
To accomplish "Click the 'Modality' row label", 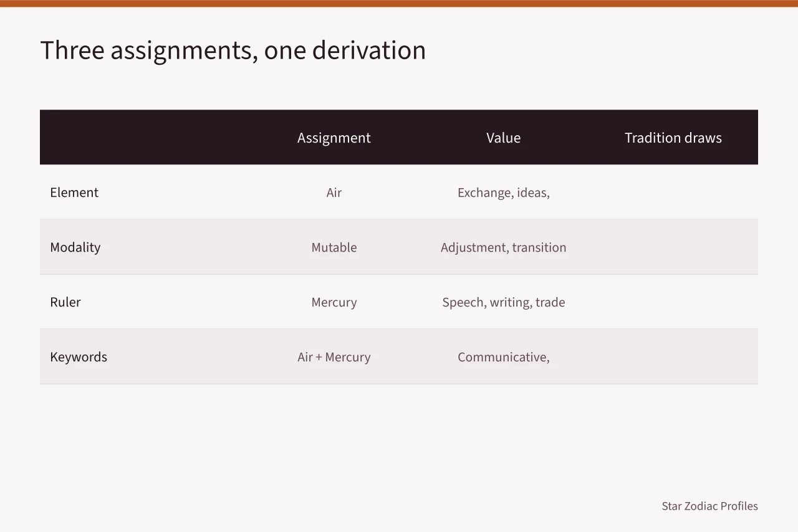I will 75,247.
